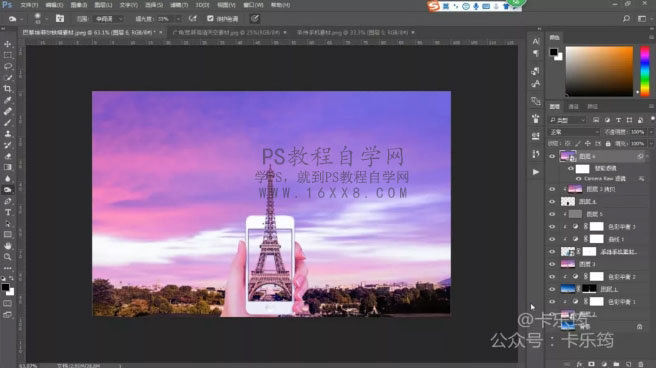The height and width of the screenshot is (368, 656).
Task: Open the layer filter 类型 dropdown
Action: 567,120
